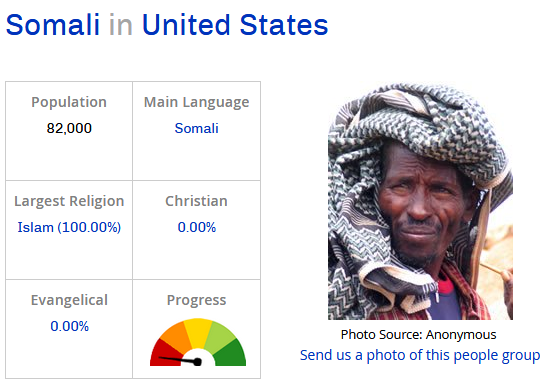Click the dark green gauge segment
Screen dimensions: 548x381
click(x=233, y=354)
